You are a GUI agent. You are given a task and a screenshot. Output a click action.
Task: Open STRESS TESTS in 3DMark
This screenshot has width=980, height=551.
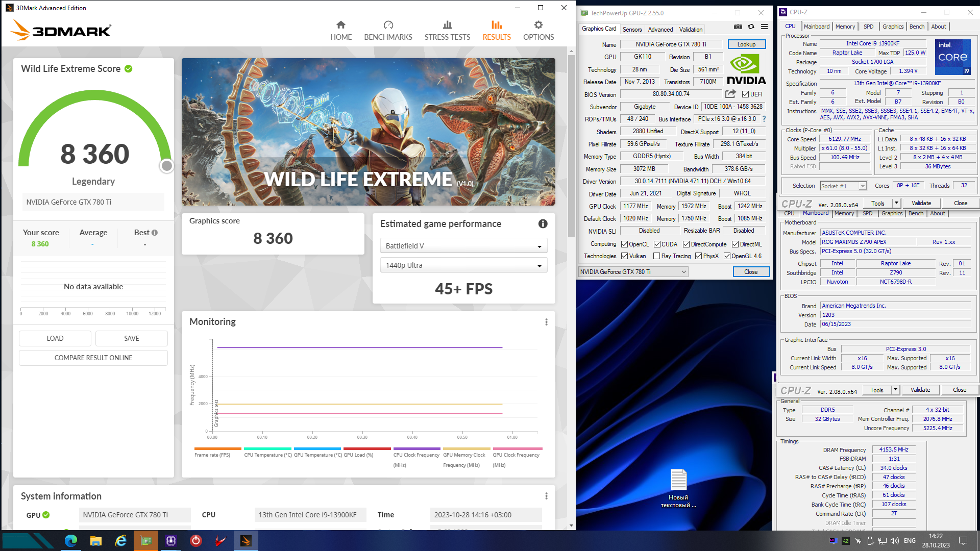click(x=447, y=31)
